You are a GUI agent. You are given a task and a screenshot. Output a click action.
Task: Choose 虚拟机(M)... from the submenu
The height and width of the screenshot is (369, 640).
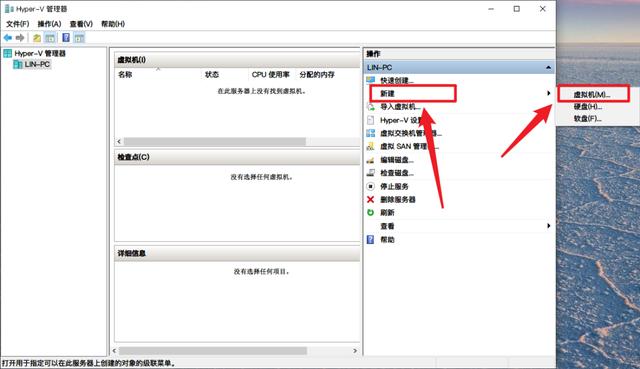[x=592, y=94]
